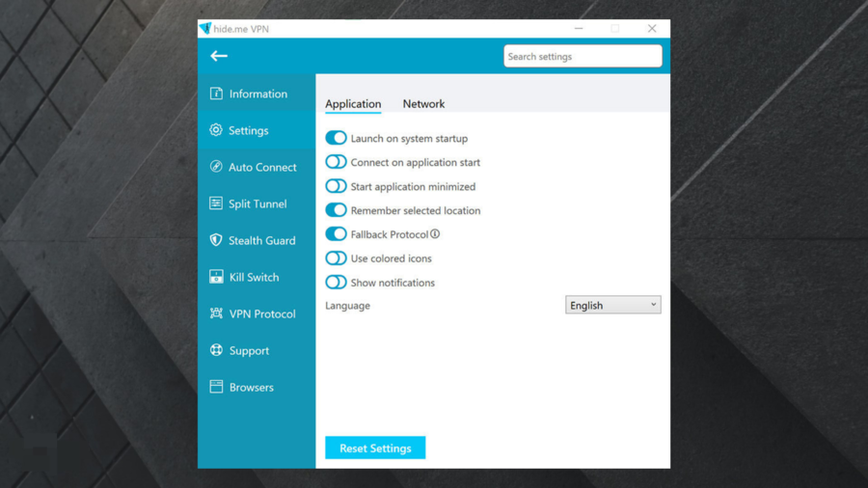Expand the Language dropdown set to English

(612, 305)
